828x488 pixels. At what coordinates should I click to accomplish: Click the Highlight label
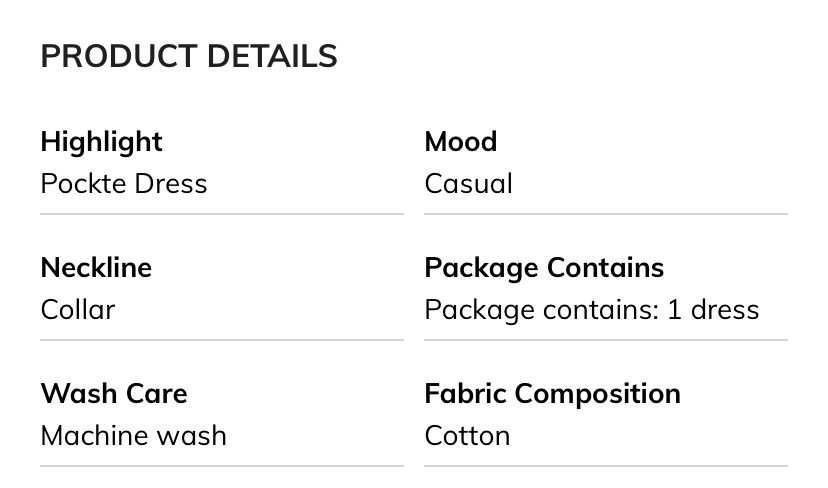pos(101,142)
